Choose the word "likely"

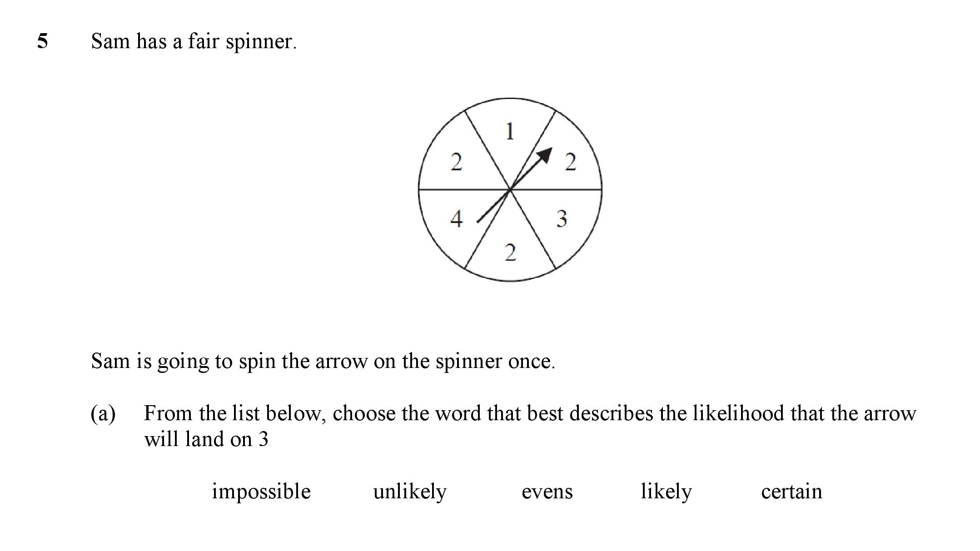[666, 492]
